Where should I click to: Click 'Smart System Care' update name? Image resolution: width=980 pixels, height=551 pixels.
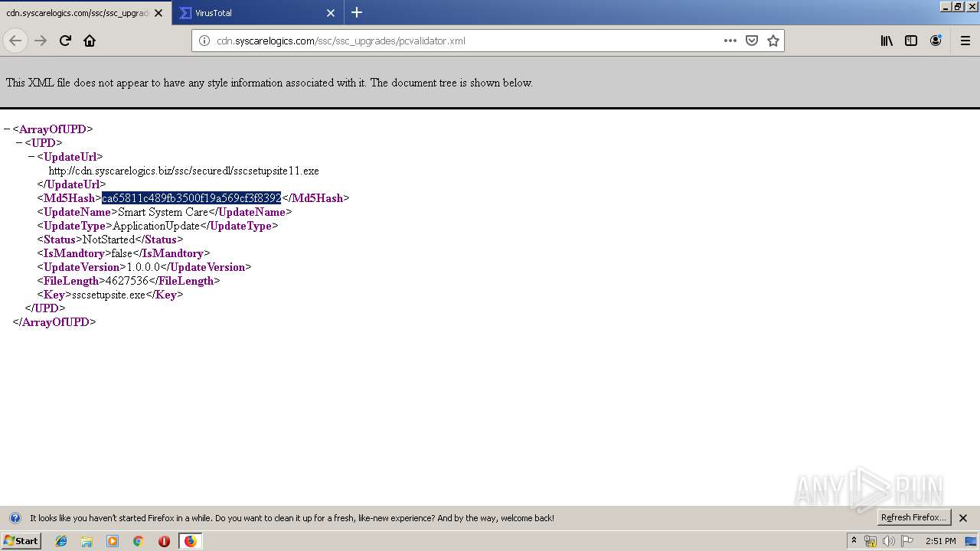pyautogui.click(x=163, y=212)
